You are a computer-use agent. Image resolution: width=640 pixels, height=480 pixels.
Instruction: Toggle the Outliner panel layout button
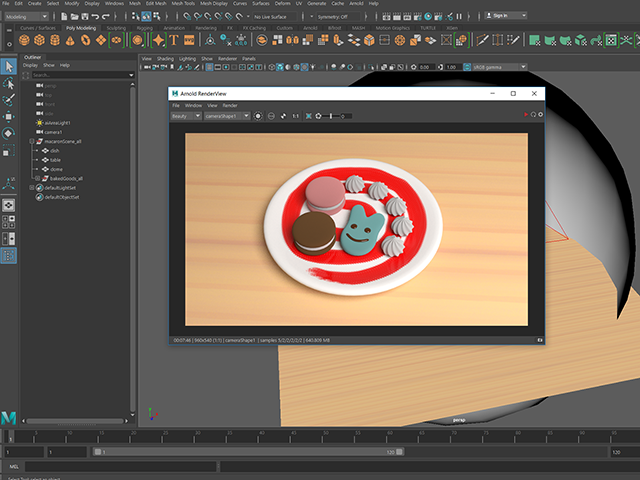tap(9, 256)
